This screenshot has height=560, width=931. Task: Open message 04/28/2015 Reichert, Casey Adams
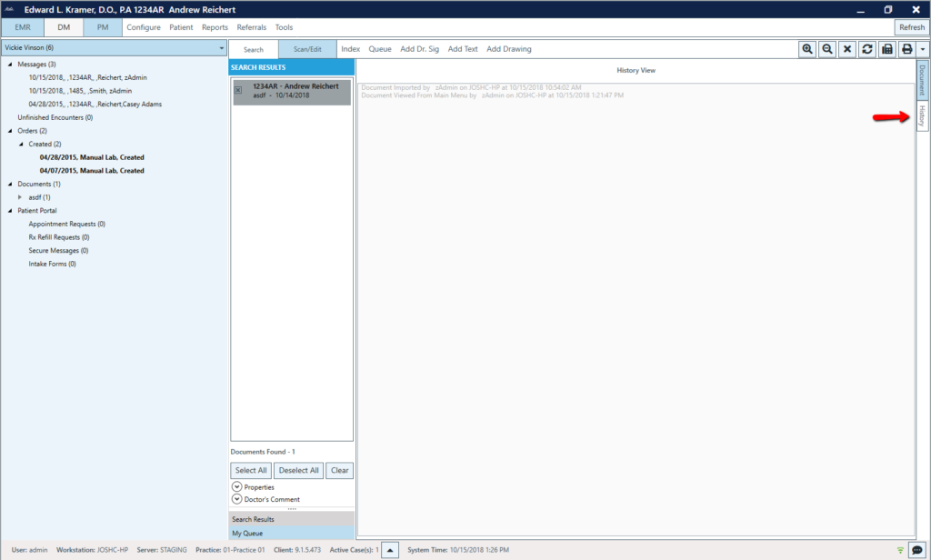point(95,104)
